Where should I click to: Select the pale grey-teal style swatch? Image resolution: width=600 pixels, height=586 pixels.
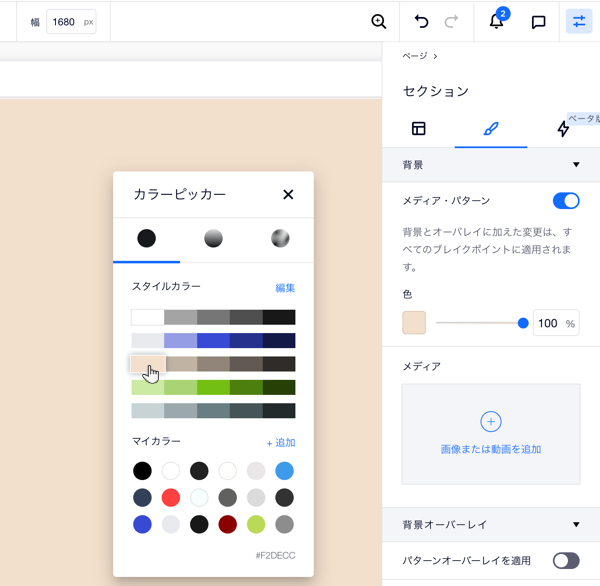[x=148, y=411]
